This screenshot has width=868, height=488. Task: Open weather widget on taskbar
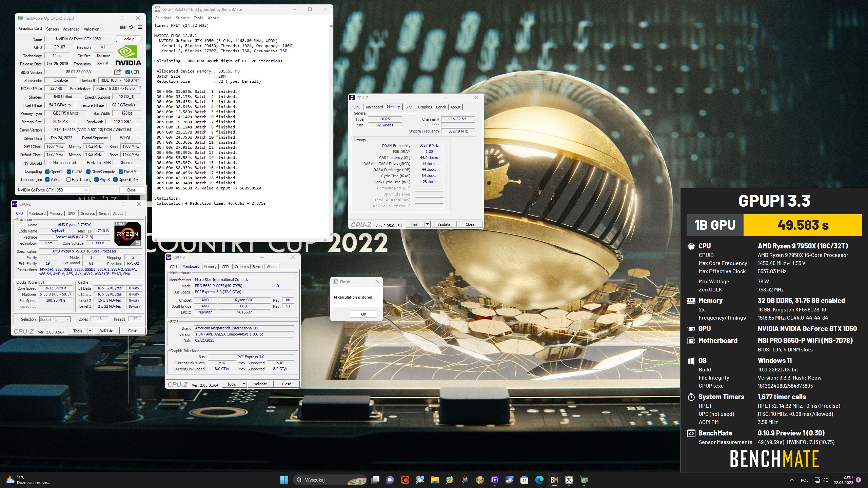pos(28,480)
